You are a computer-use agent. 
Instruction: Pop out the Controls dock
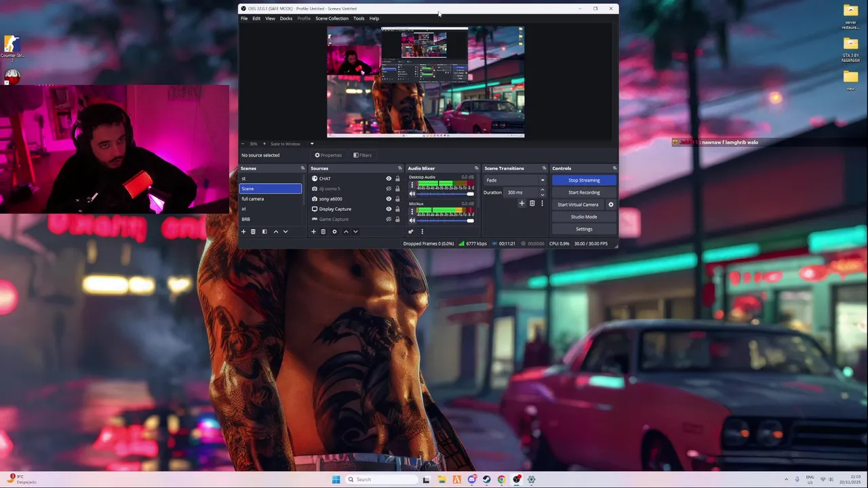click(x=614, y=168)
